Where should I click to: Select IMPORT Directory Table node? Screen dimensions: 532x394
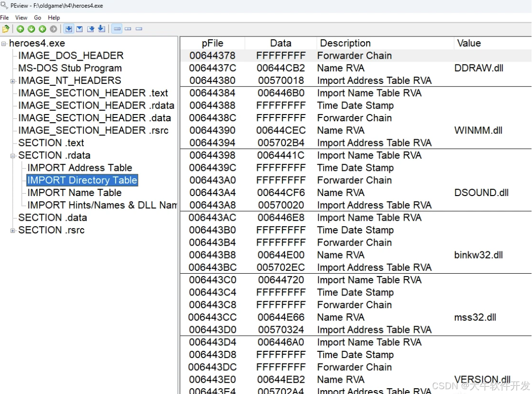click(x=82, y=180)
